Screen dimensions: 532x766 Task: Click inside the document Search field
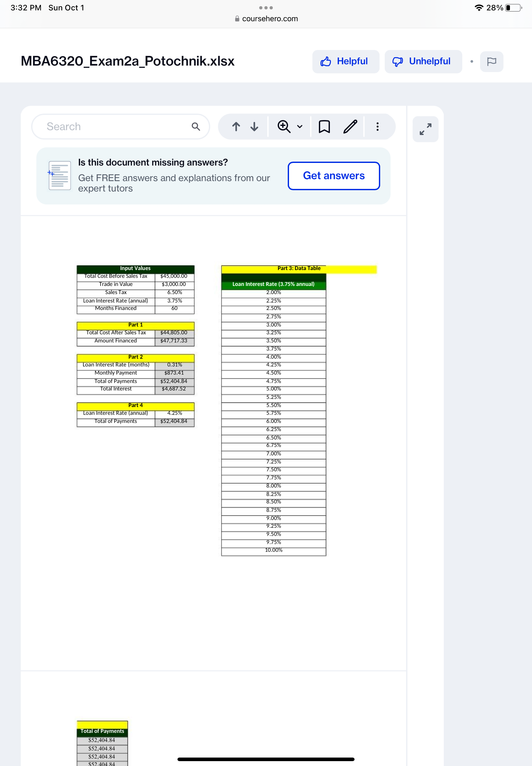coord(120,126)
